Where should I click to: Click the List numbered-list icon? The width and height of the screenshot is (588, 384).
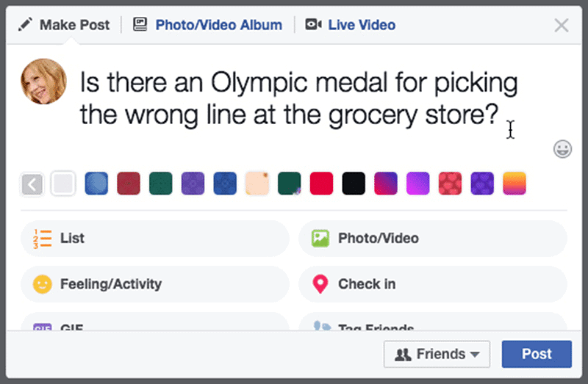point(43,239)
